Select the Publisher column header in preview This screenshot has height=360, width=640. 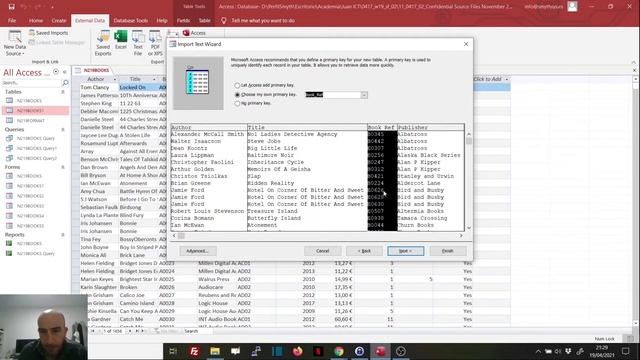430,127
